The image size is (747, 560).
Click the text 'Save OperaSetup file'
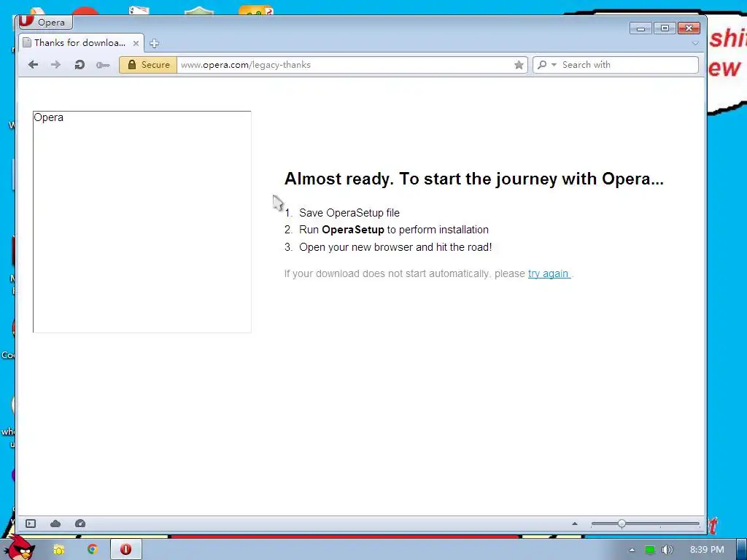pyautogui.click(x=349, y=213)
